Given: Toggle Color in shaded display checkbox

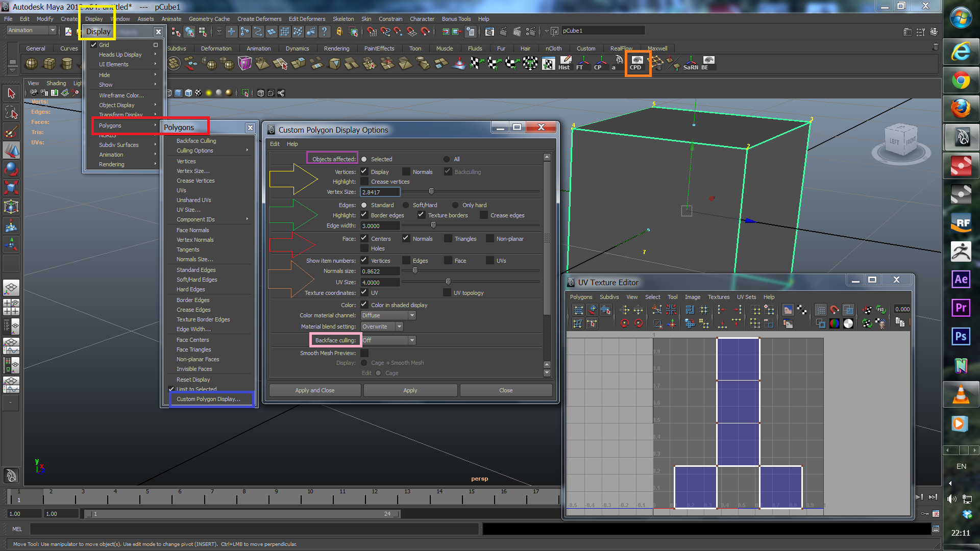Looking at the screenshot, I should point(364,305).
